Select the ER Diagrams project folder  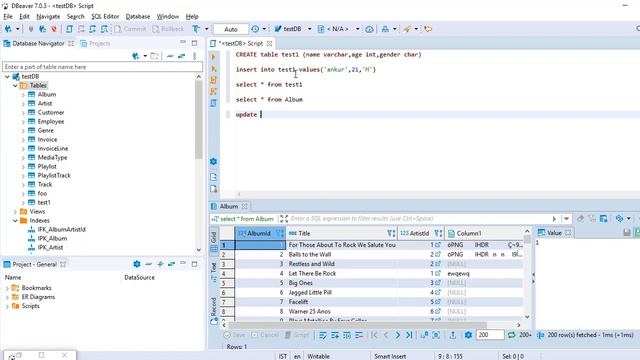(38, 297)
